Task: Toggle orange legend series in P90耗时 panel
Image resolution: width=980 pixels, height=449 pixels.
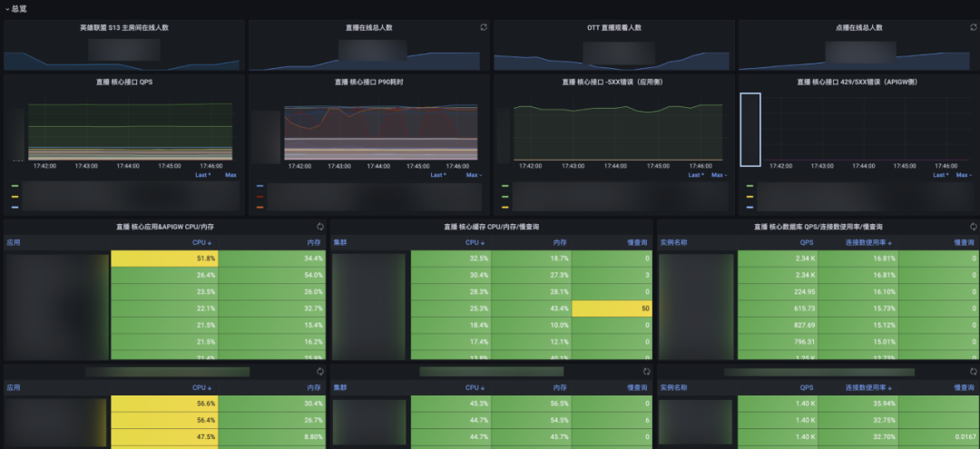Action: coord(260,208)
